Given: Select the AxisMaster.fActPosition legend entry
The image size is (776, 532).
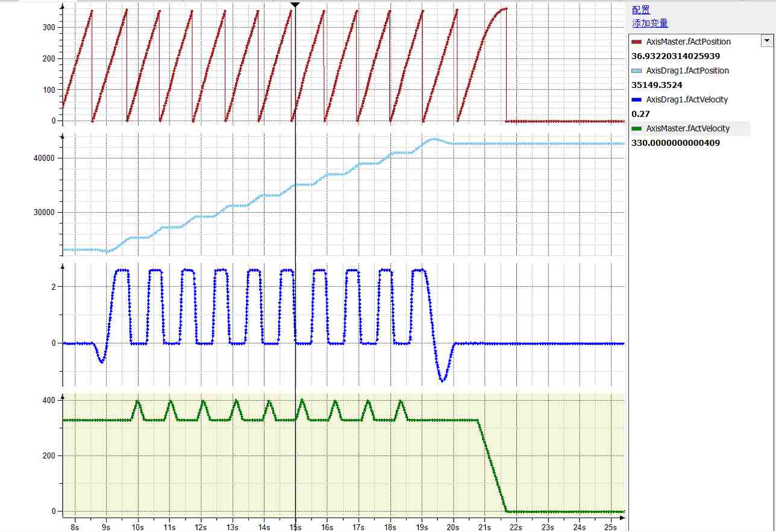Looking at the screenshot, I should (x=688, y=42).
